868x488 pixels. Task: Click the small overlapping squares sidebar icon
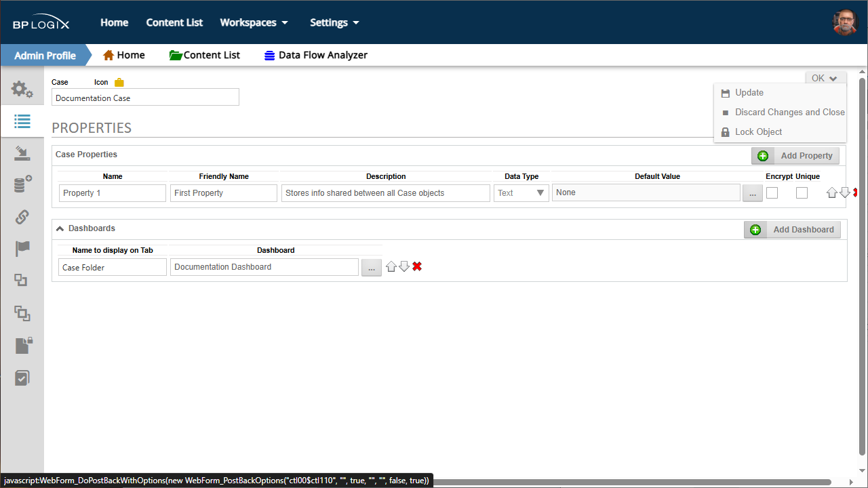21,280
